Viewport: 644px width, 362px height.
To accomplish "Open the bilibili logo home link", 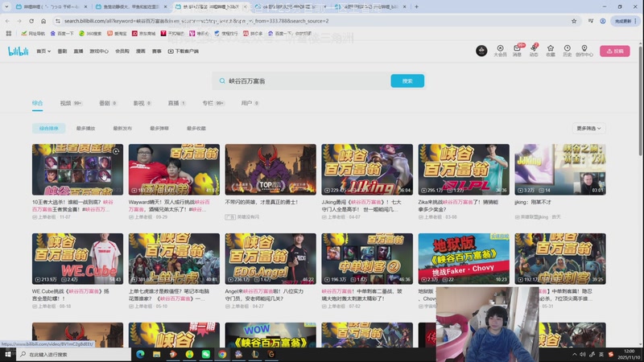I will (x=18, y=51).
